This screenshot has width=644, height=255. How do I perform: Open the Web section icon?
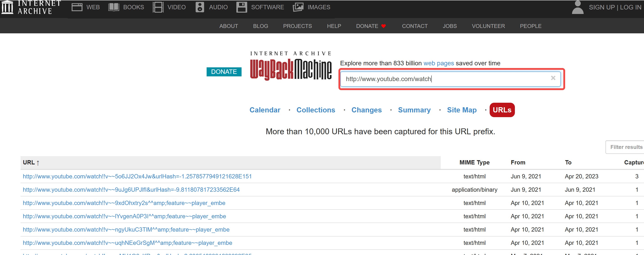pyautogui.click(x=77, y=7)
